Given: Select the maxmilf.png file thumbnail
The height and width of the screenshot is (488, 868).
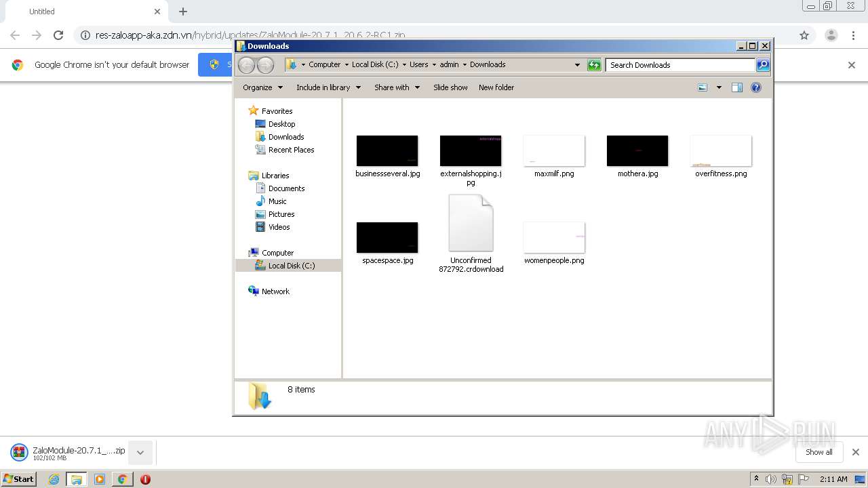Looking at the screenshot, I should click(554, 150).
